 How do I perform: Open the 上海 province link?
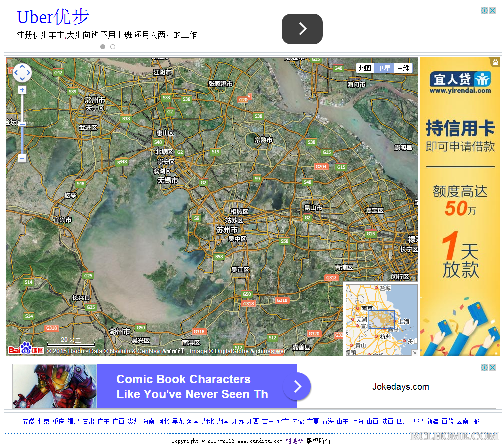point(357,421)
